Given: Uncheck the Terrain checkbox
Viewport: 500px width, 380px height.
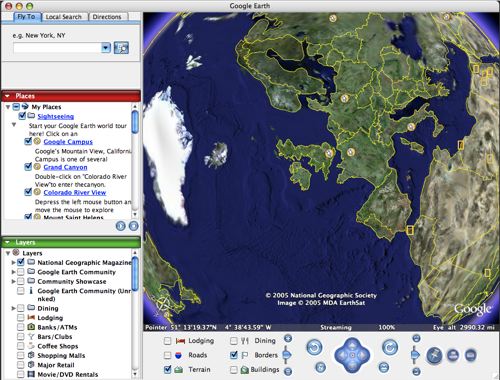Looking at the screenshot, I should tap(167, 369).
